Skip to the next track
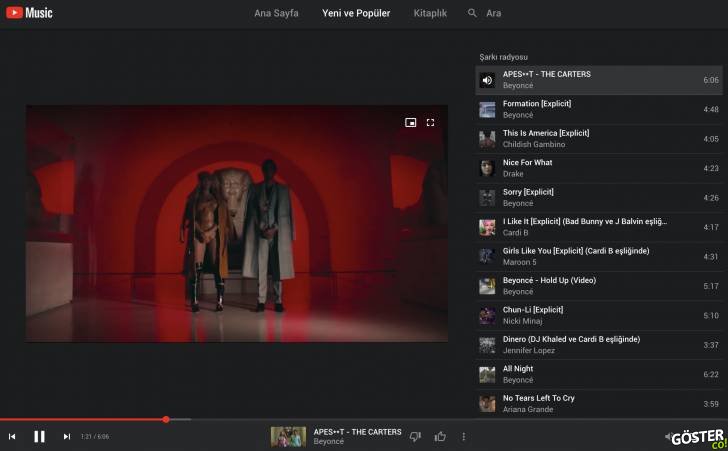The image size is (728, 451). click(x=67, y=436)
